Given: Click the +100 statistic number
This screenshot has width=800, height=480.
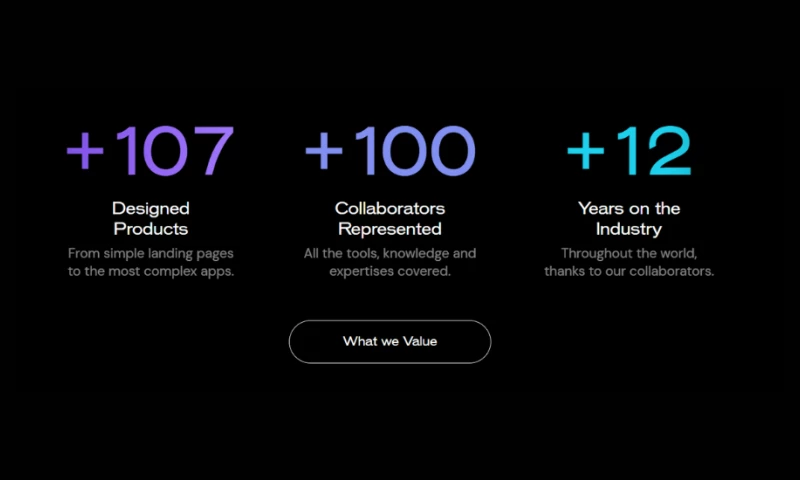Looking at the screenshot, I should (390, 151).
